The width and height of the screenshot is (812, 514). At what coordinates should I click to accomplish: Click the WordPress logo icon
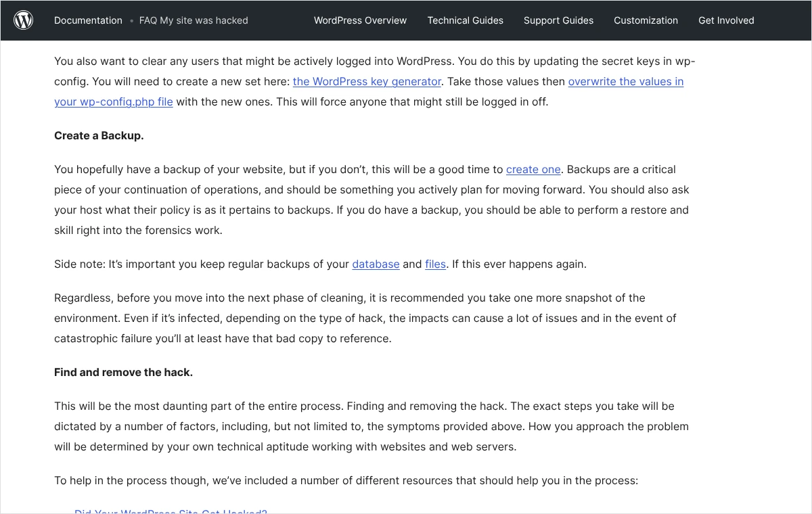click(x=24, y=20)
